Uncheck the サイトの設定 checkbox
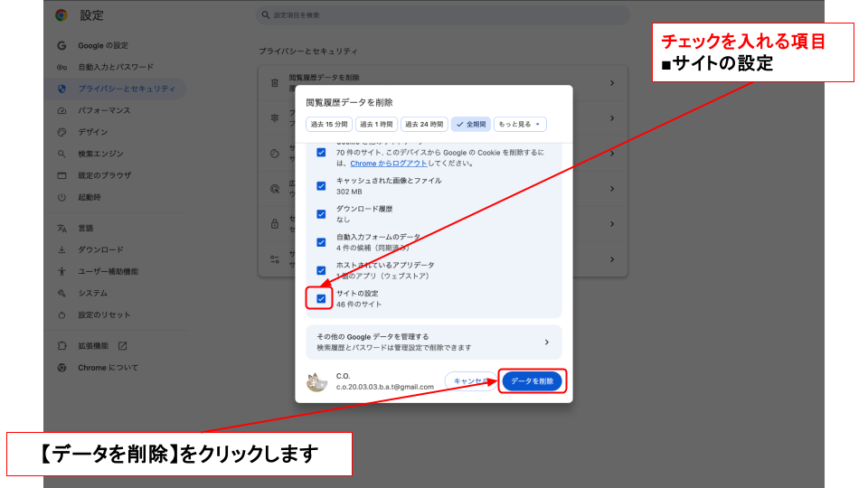 click(x=321, y=299)
